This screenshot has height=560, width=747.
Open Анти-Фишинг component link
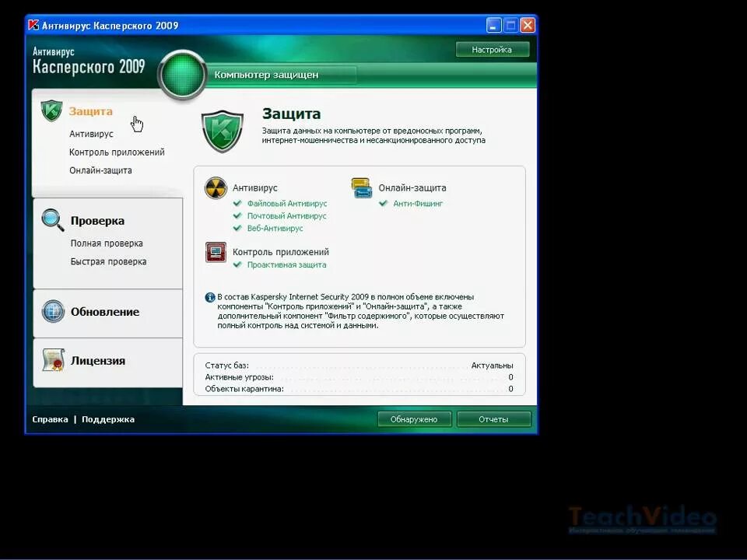[418, 203]
